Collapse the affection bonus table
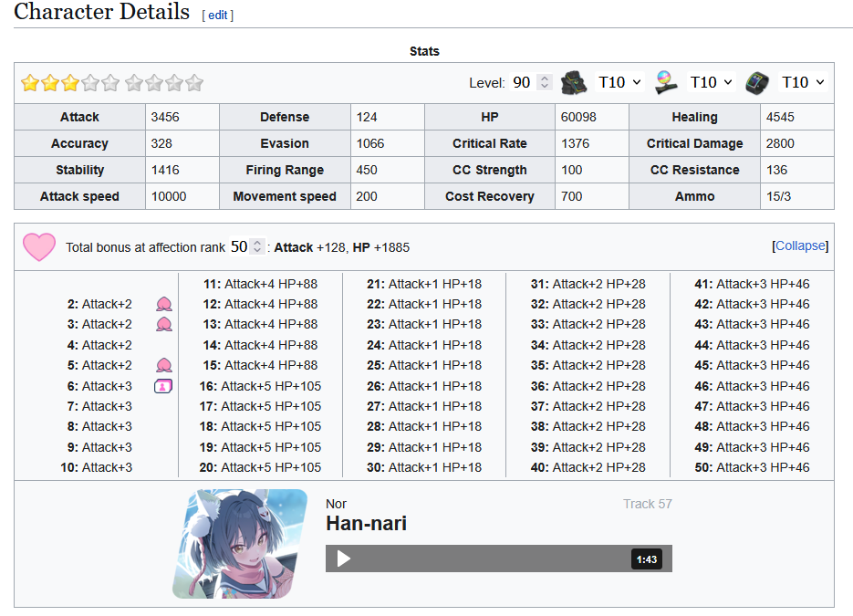The height and width of the screenshot is (616, 853). pos(800,246)
